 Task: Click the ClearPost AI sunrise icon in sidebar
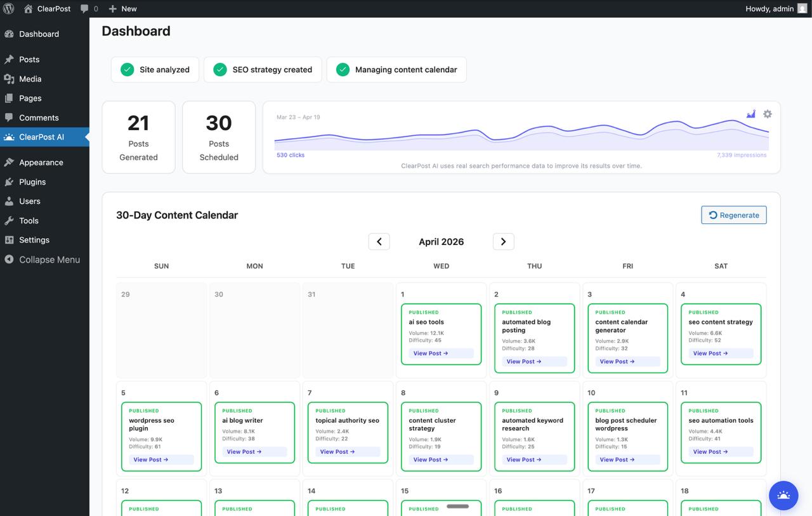[x=9, y=137]
